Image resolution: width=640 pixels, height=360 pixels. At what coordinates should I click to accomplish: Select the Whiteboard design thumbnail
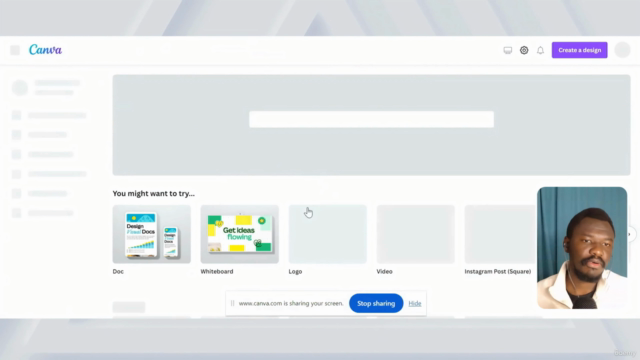240,234
